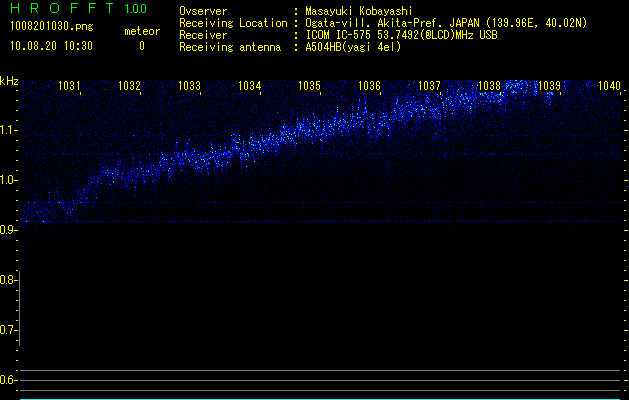
Task: Click the 0.6 kHz frequency label
Action: (x=8, y=380)
